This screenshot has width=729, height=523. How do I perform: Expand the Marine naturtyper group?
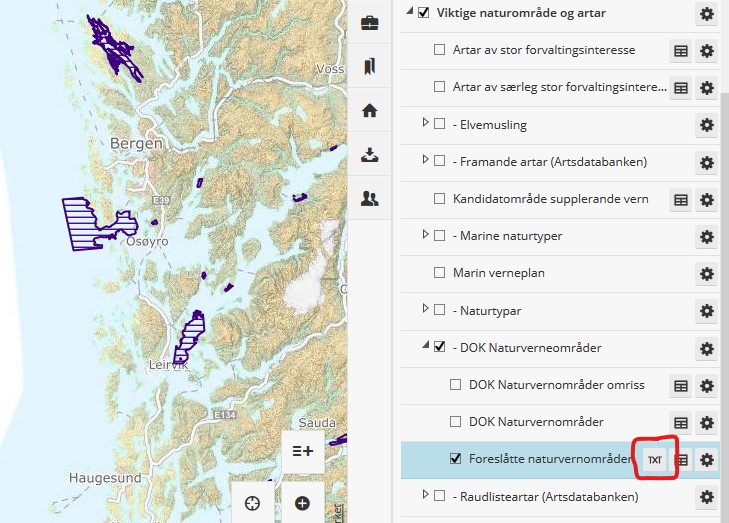click(x=425, y=236)
